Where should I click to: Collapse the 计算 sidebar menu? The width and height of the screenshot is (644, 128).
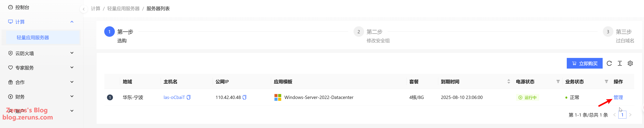pos(72,22)
